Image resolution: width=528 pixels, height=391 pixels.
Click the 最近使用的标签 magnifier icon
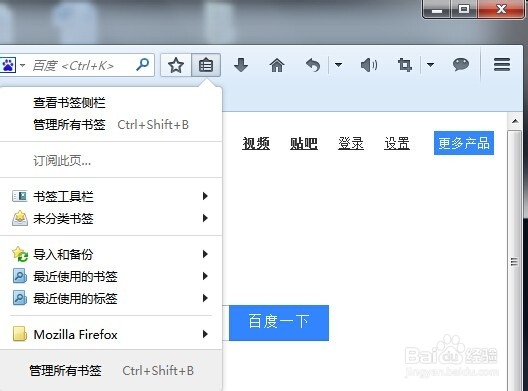point(20,298)
